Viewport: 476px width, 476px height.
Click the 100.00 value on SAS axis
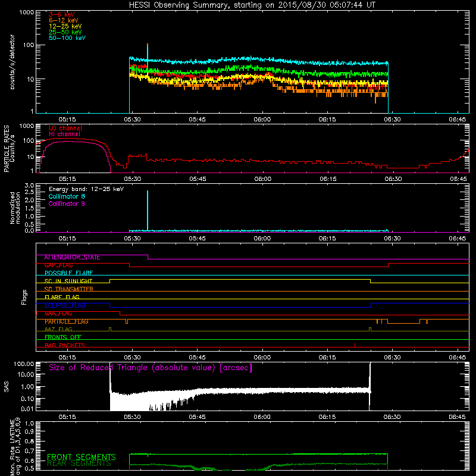pyautogui.click(x=24, y=364)
